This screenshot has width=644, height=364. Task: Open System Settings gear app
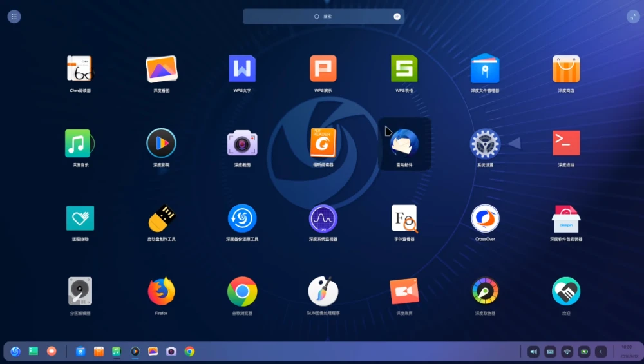coord(485,144)
